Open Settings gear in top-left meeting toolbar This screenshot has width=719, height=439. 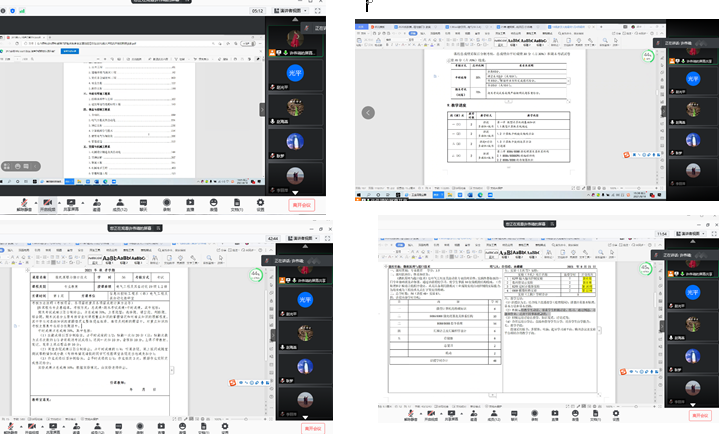260,202
